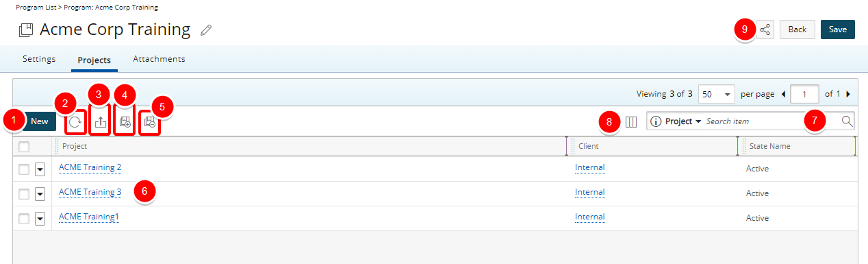Viewport: 868px width, 264px height.
Task: Click the add projects to program icon
Action: 125,123
